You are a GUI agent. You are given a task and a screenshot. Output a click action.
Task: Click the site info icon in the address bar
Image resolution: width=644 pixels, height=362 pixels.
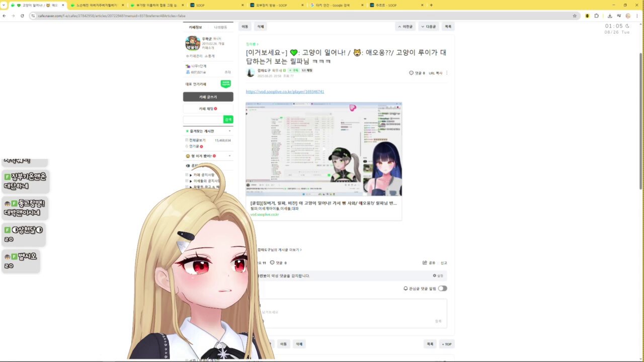pos(33,16)
